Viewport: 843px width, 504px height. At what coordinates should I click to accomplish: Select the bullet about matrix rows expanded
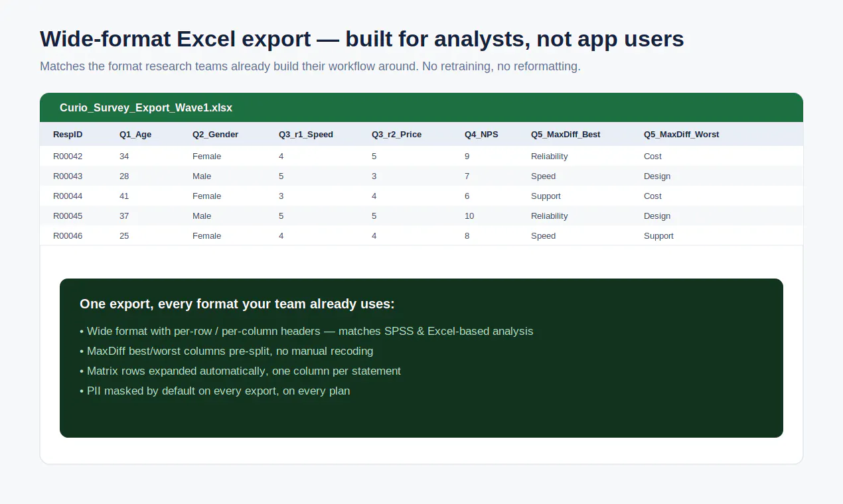(240, 371)
